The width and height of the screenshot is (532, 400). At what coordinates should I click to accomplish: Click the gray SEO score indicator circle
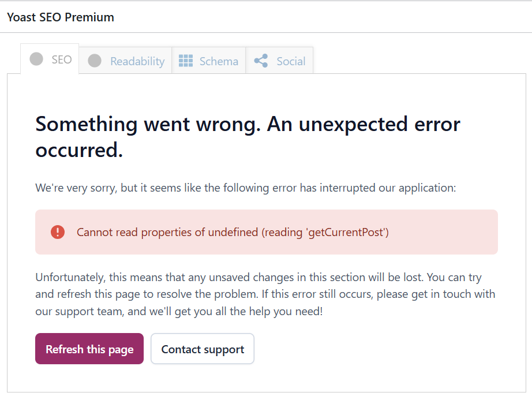click(x=36, y=59)
